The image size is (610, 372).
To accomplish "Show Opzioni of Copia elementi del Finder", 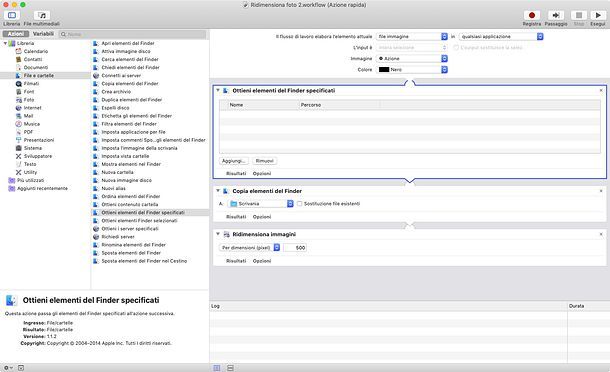I will pyautogui.click(x=262, y=217).
